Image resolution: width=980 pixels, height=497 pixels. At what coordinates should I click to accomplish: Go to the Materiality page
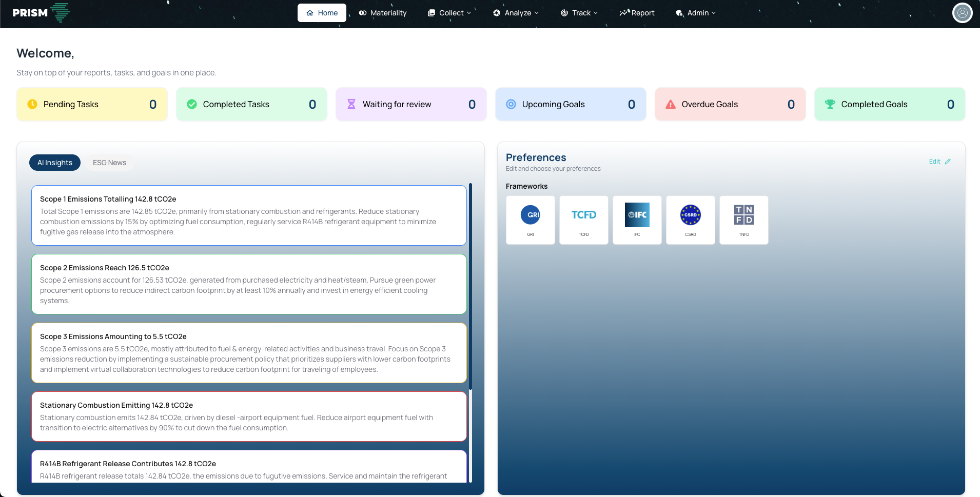(383, 13)
